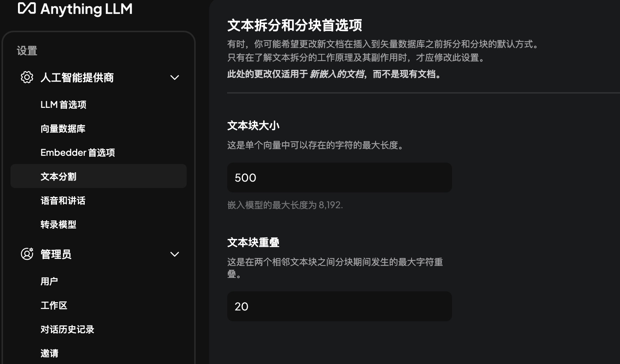Click the 文本块重叠 input showing 20
Image resolution: width=620 pixels, height=364 pixels.
click(338, 306)
